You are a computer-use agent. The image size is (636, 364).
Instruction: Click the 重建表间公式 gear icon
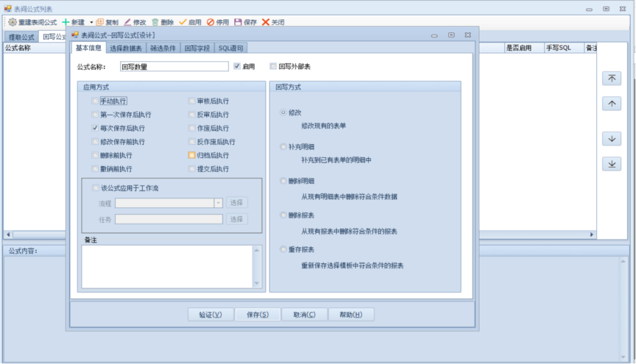[12, 22]
